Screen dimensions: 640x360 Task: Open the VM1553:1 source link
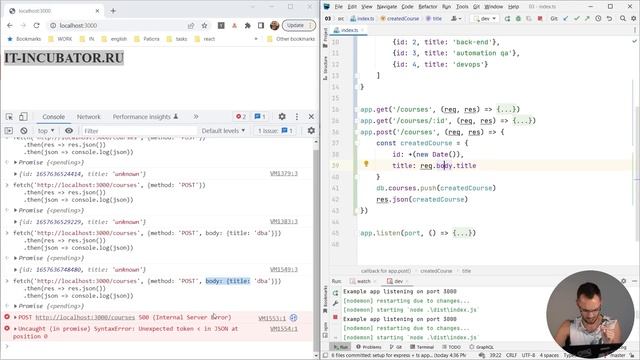272,318
